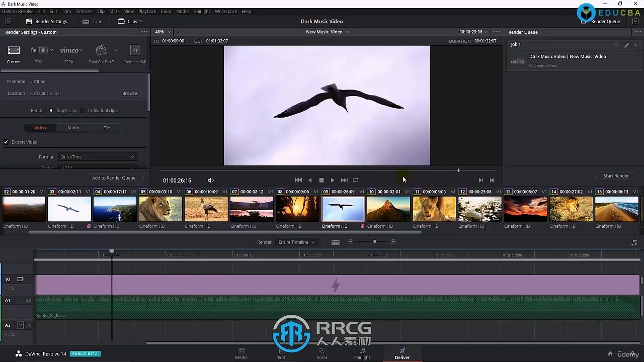Expand the Clips filter dropdown arrow
This screenshot has width=644, height=362.
(x=140, y=21)
